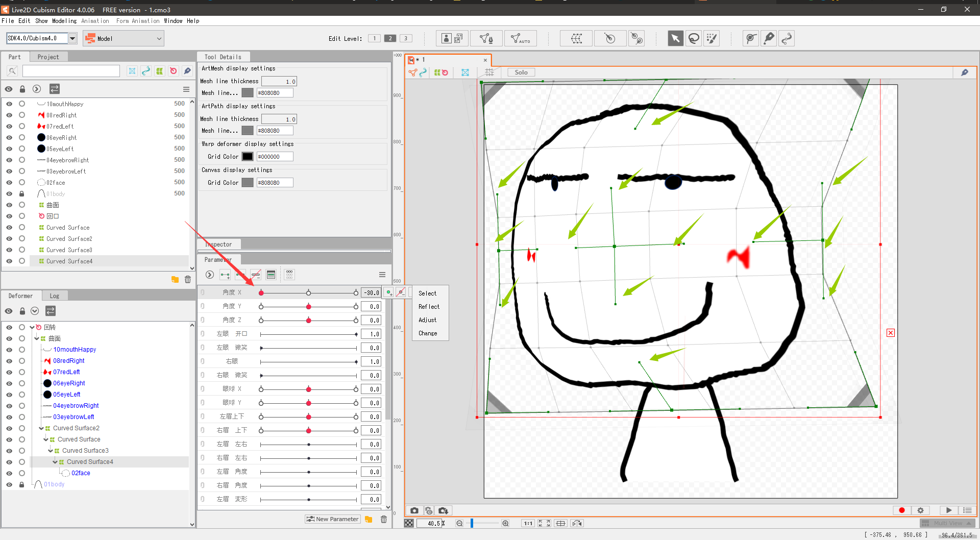Open the manual mesh edit tool
The image size is (980, 540).
[x=486, y=38]
